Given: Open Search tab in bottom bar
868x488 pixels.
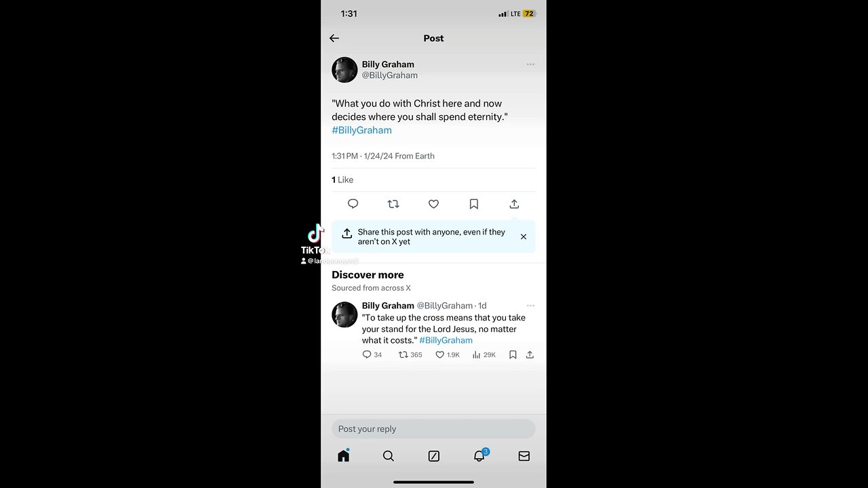Looking at the screenshot, I should [389, 456].
